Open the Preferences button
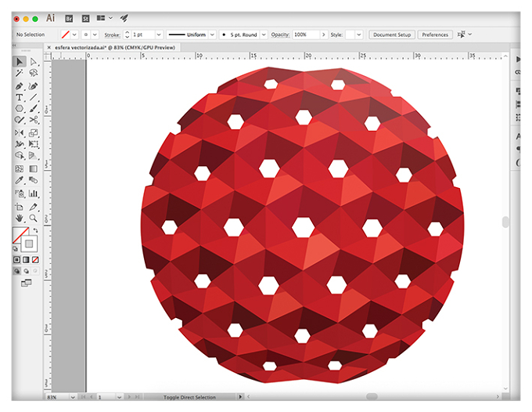The height and width of the screenshot is (412, 532). click(x=435, y=34)
